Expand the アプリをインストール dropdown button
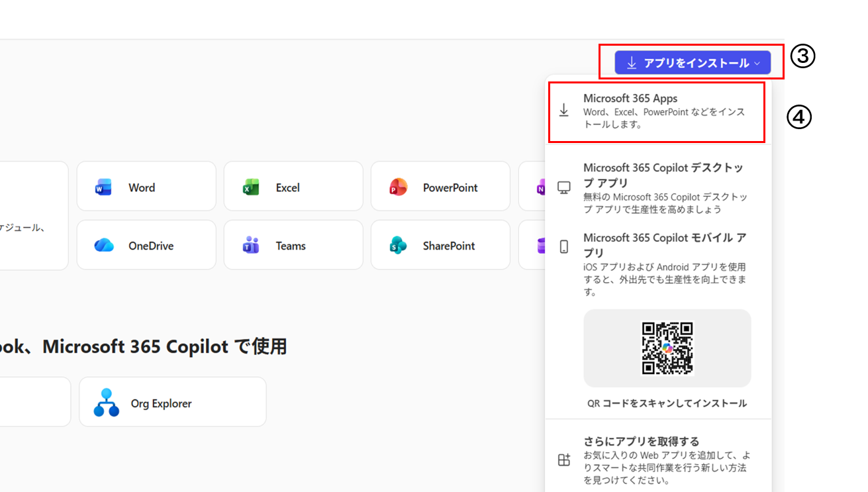This screenshot has width=868, height=492. click(693, 63)
